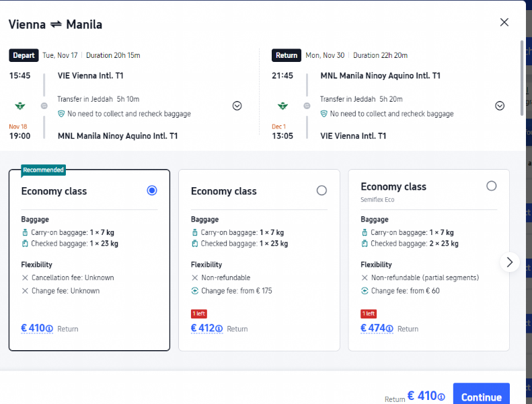532x404 pixels.
Task: Select the Recommended Economy class radio button
Action: pos(152,191)
